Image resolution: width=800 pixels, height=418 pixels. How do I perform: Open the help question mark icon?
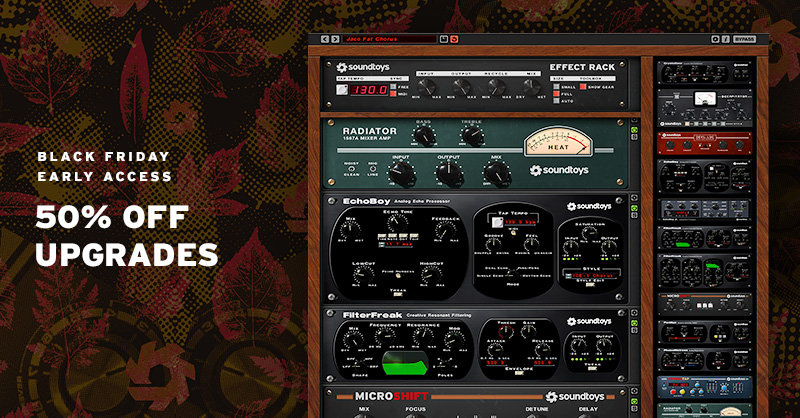click(x=726, y=39)
